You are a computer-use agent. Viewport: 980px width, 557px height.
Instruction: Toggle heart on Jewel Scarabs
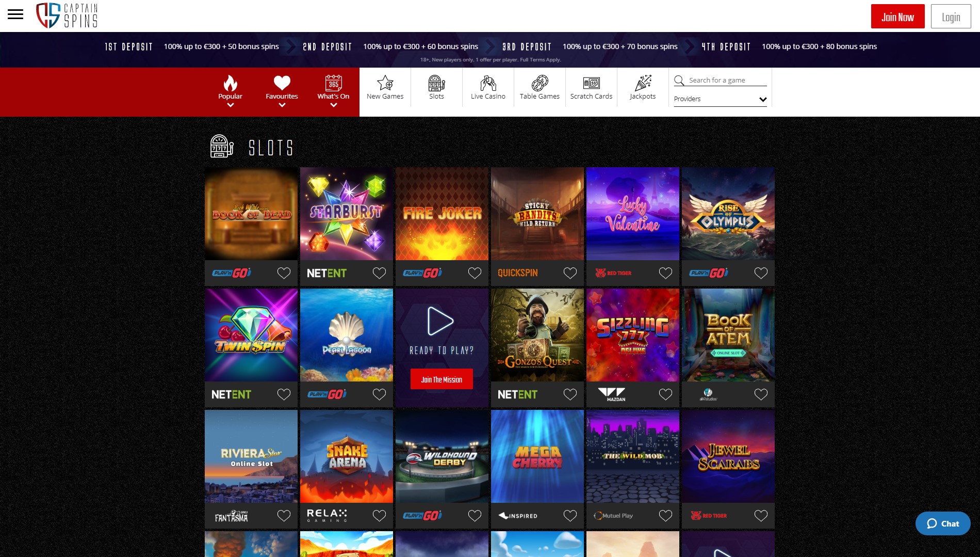point(761,516)
